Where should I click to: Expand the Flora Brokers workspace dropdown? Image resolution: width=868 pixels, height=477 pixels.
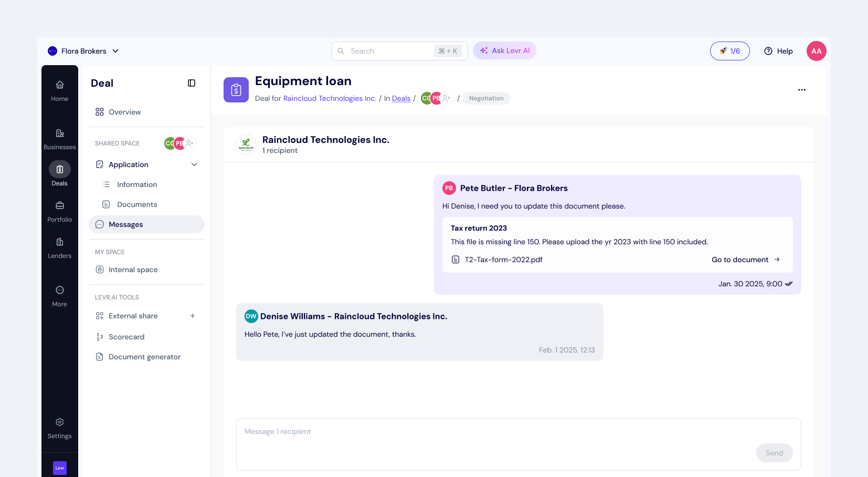(x=115, y=51)
